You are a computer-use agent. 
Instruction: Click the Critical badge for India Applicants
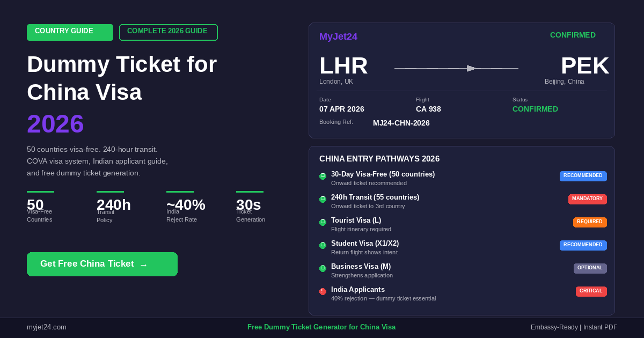point(591,291)
